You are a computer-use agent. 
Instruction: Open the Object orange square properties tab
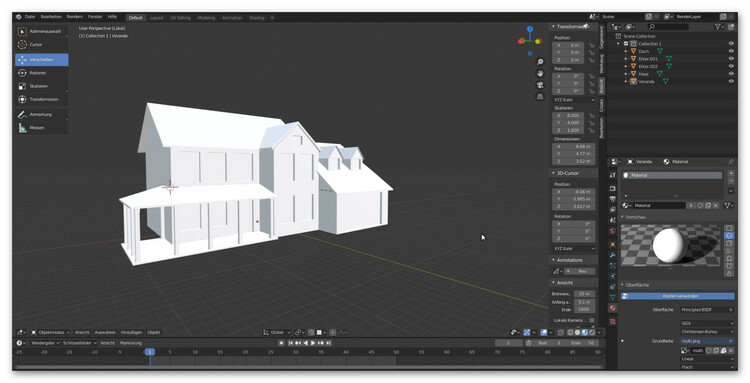[x=613, y=244]
